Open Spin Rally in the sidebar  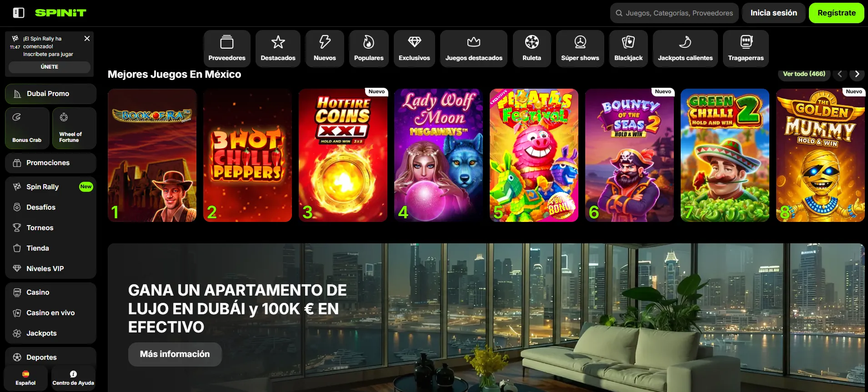click(x=50, y=187)
